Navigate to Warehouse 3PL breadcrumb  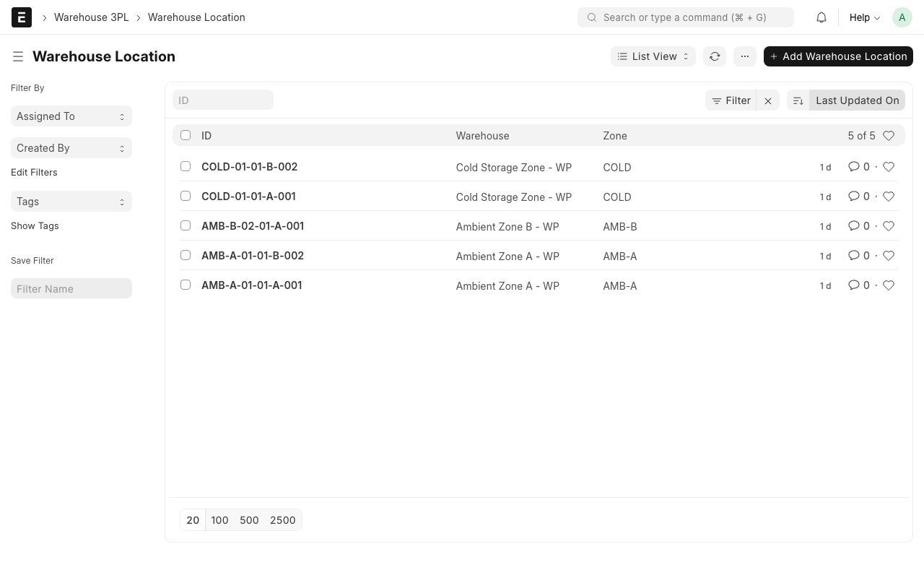tap(91, 17)
